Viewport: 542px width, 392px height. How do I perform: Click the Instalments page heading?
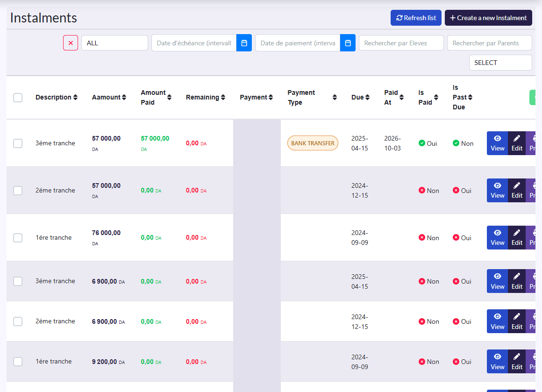click(x=43, y=18)
